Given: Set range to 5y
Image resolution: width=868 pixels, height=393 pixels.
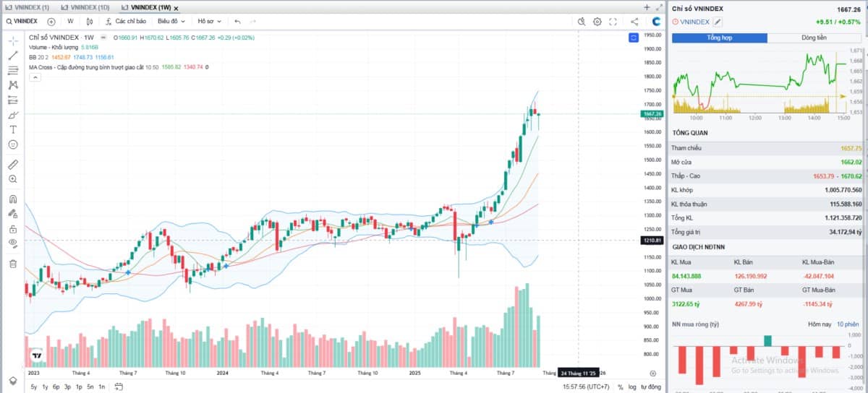Looking at the screenshot, I should 34,387.
